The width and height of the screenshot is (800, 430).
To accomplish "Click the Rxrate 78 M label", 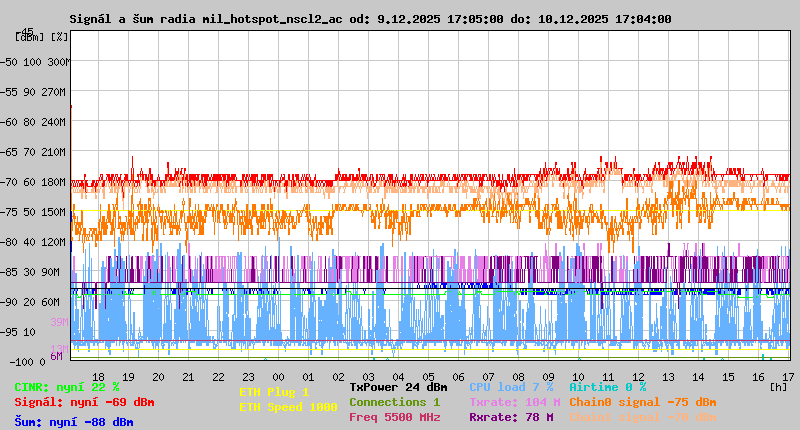I will pyautogui.click(x=511, y=417).
